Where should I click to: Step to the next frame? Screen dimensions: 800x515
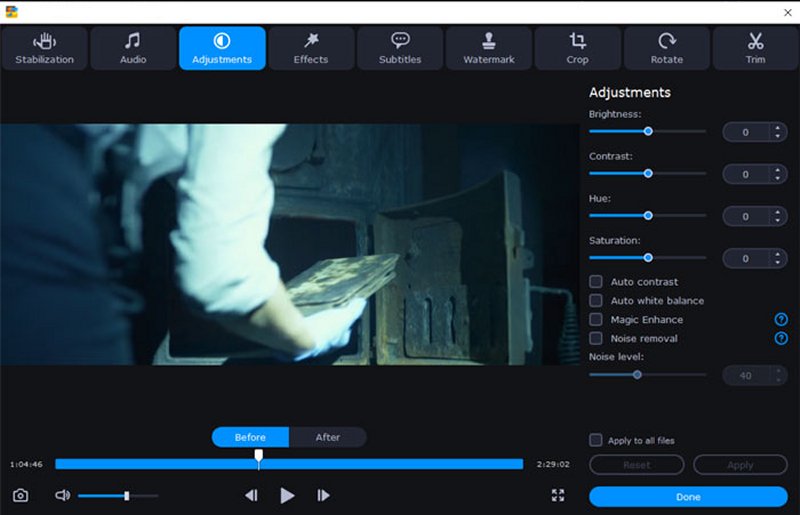pyautogui.click(x=323, y=495)
